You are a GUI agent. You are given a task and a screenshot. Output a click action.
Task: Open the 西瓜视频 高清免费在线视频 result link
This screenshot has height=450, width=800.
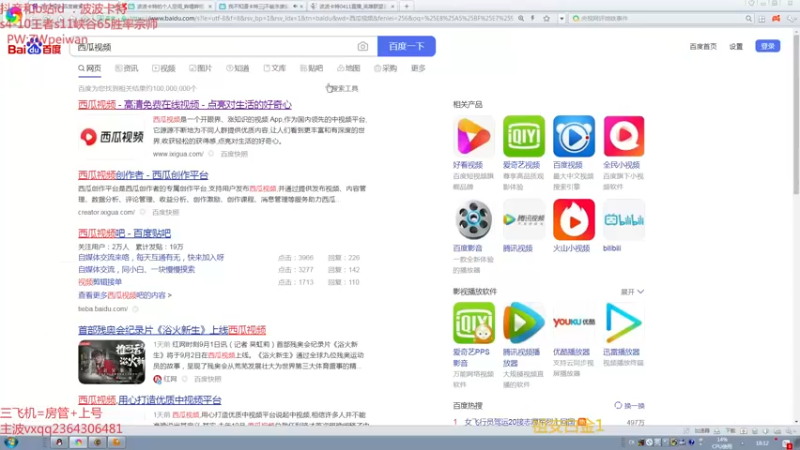[x=185, y=105]
